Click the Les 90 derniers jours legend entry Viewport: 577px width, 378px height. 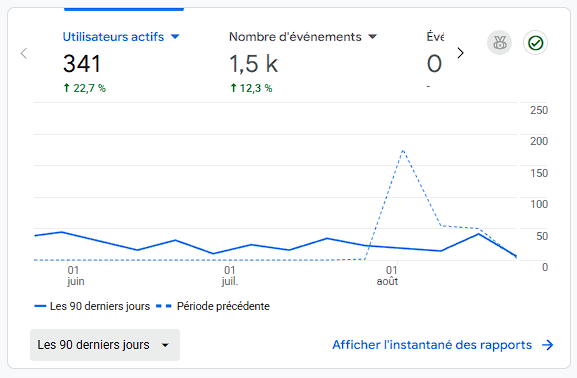[92, 306]
